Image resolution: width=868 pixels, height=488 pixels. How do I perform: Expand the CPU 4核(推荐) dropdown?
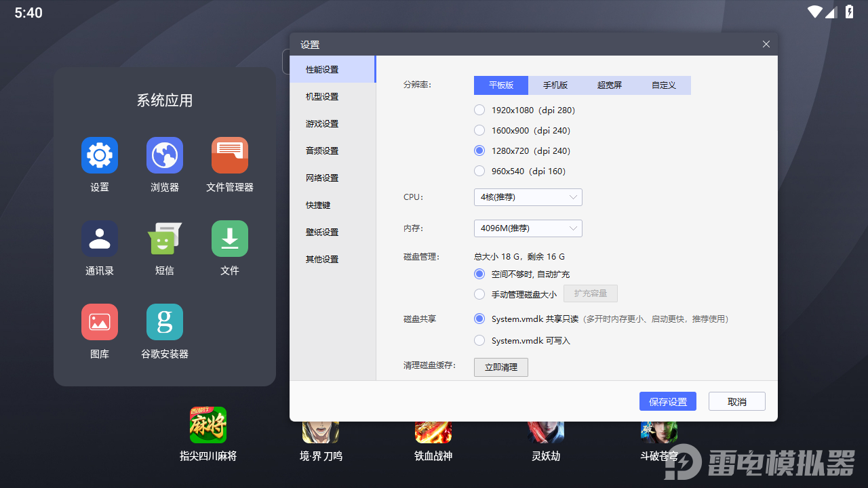click(x=528, y=197)
